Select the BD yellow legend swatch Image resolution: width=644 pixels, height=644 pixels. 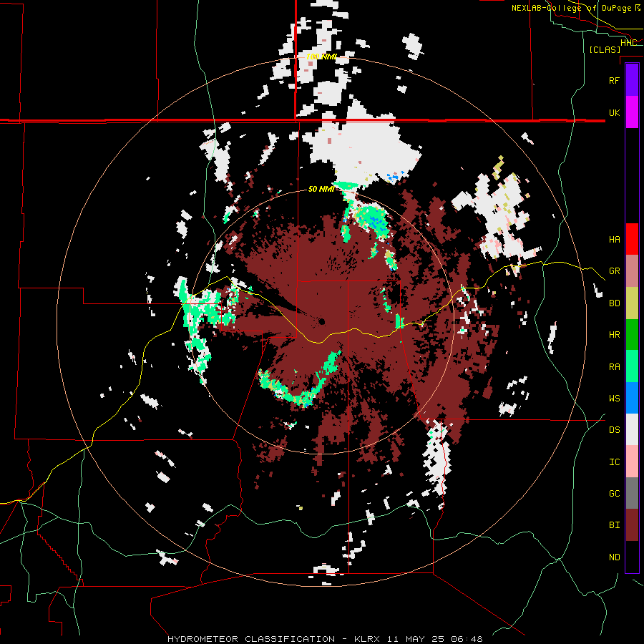tap(632, 303)
